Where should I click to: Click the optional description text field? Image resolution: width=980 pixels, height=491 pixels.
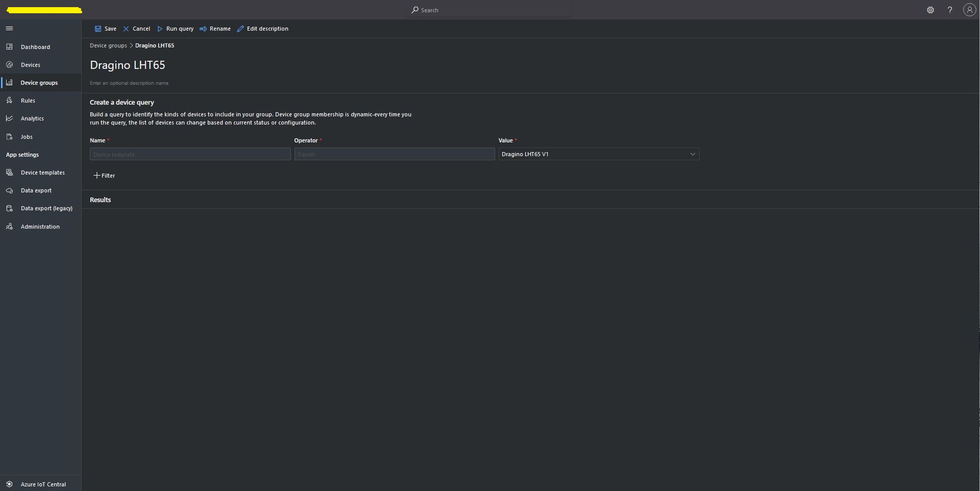(129, 83)
